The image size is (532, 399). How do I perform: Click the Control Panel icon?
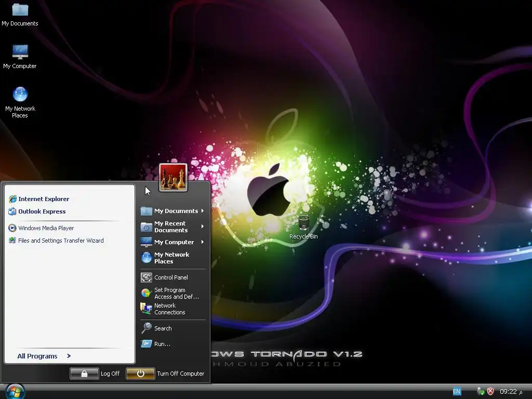pos(146,277)
